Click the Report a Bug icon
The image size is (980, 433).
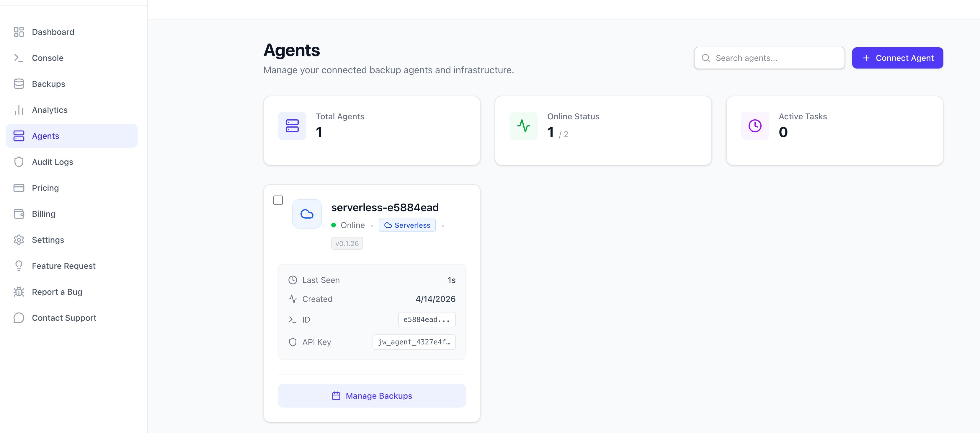(x=19, y=292)
